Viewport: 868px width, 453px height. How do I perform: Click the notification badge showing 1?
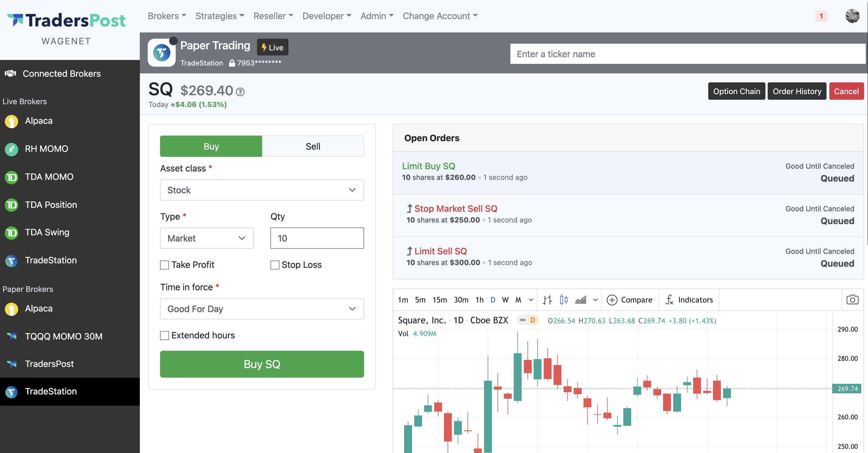[821, 16]
